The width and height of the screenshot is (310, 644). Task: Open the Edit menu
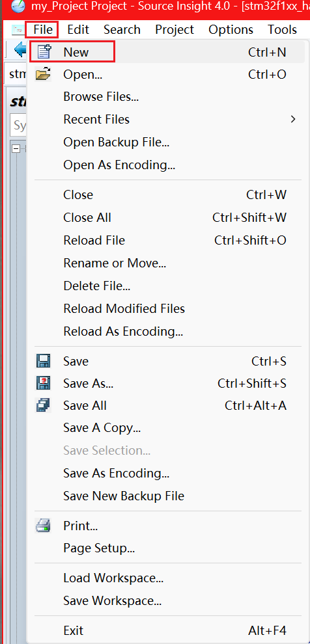point(78,29)
